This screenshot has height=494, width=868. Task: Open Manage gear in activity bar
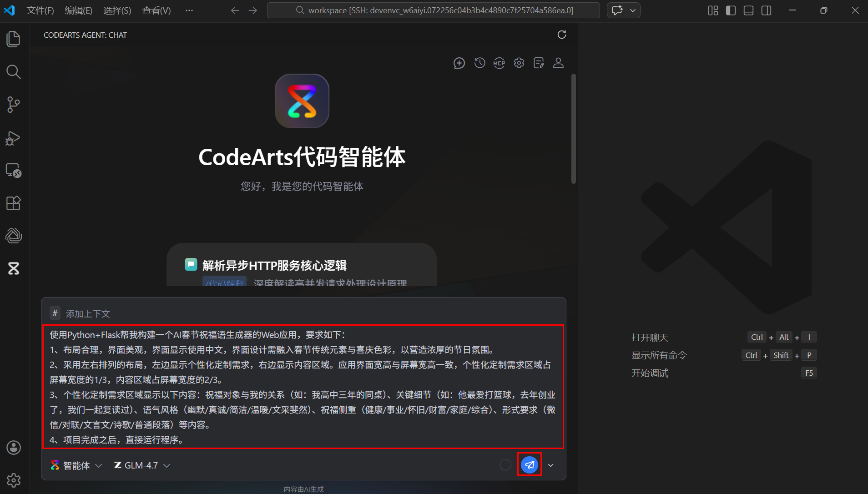(14, 480)
